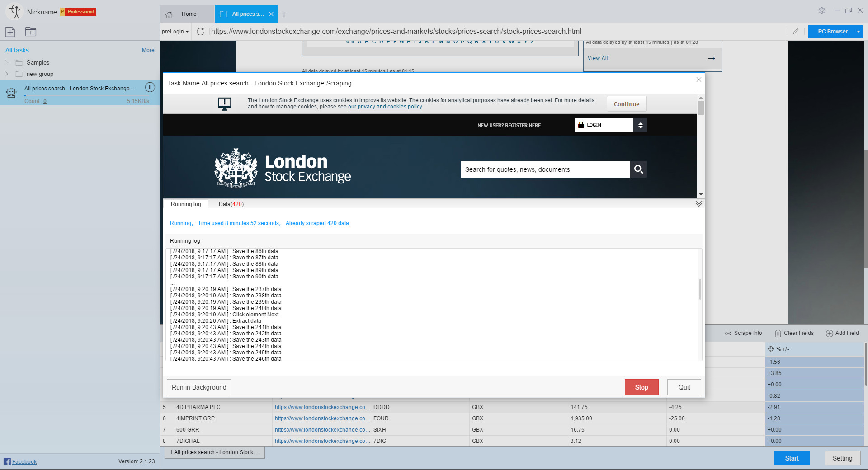Click the user avatar icon
The image size is (868, 470).
[14, 12]
